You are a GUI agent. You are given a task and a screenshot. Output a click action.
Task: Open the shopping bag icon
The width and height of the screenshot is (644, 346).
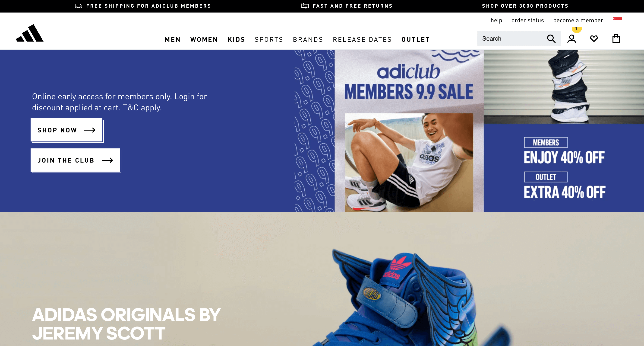[x=616, y=38]
